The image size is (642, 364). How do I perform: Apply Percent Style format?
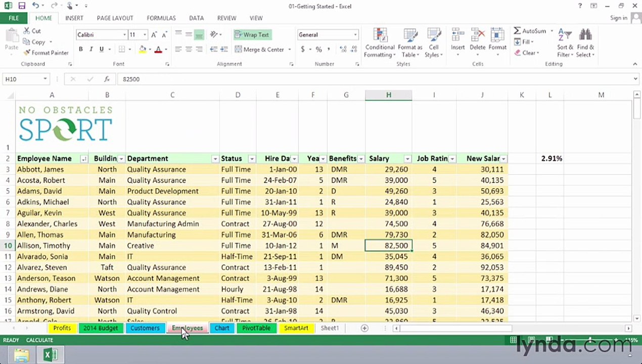tap(318, 50)
